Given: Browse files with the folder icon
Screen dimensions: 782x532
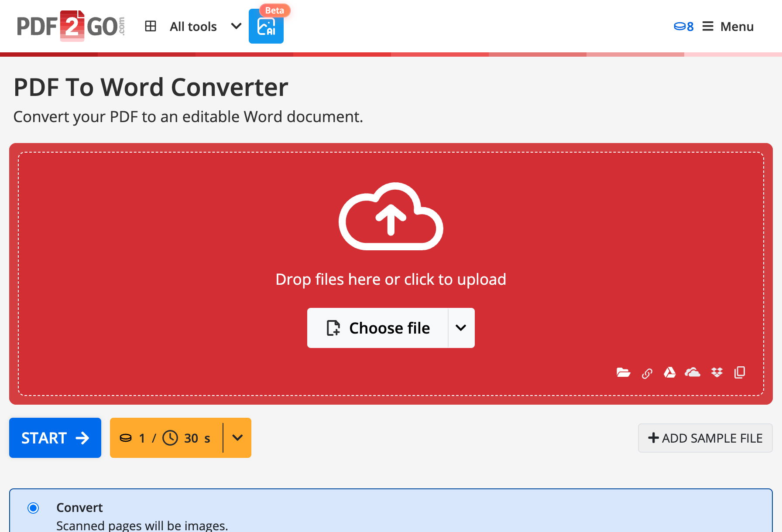Looking at the screenshot, I should click(x=623, y=372).
